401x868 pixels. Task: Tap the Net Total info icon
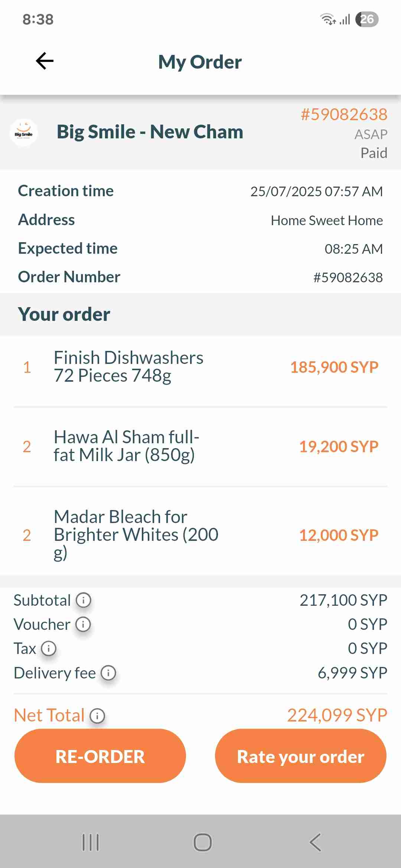click(x=97, y=715)
